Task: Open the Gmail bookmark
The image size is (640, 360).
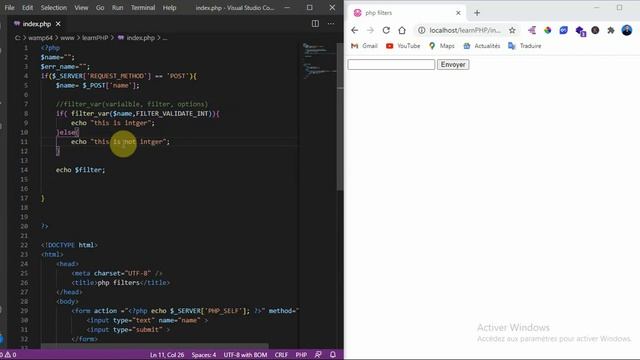Action: (364, 46)
